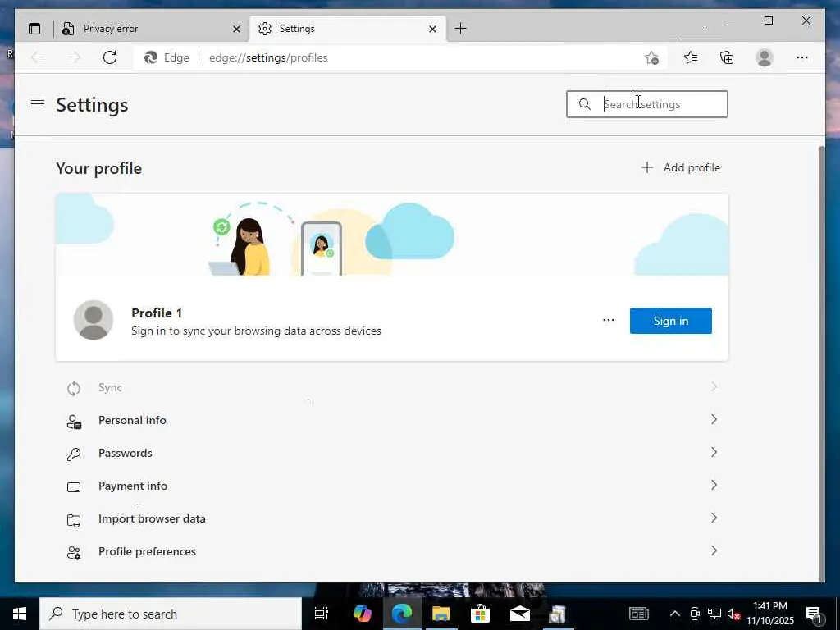The height and width of the screenshot is (630, 840).
Task: Open File Explorer from the taskbar
Action: point(441,614)
